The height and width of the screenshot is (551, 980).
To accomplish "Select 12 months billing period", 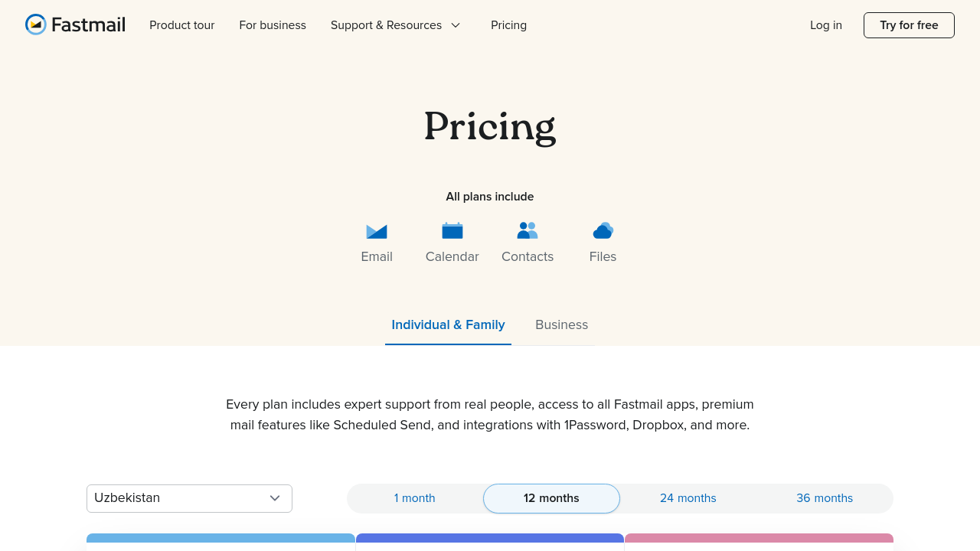I will pyautogui.click(x=551, y=498).
